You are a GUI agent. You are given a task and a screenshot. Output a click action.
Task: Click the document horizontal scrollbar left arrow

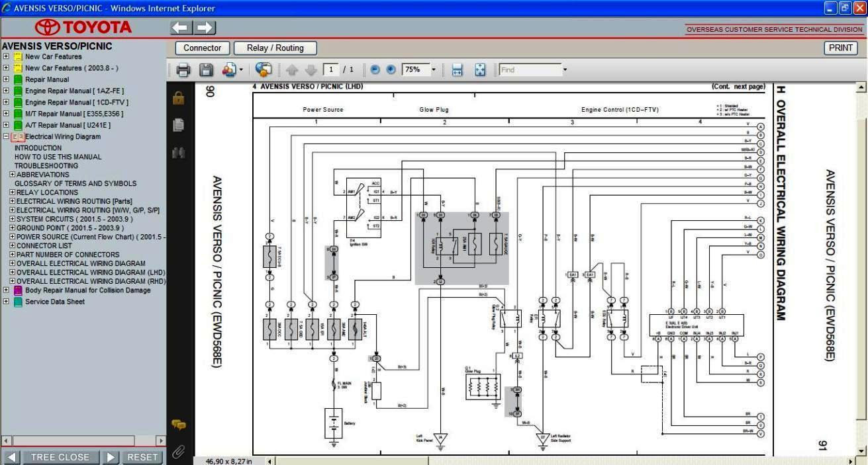[x=270, y=461]
